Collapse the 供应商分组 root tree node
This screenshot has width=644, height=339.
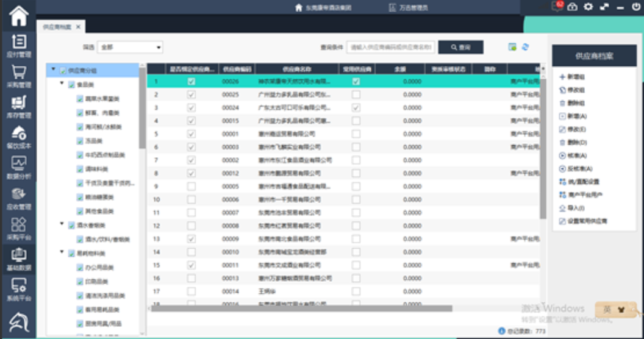[x=54, y=70]
